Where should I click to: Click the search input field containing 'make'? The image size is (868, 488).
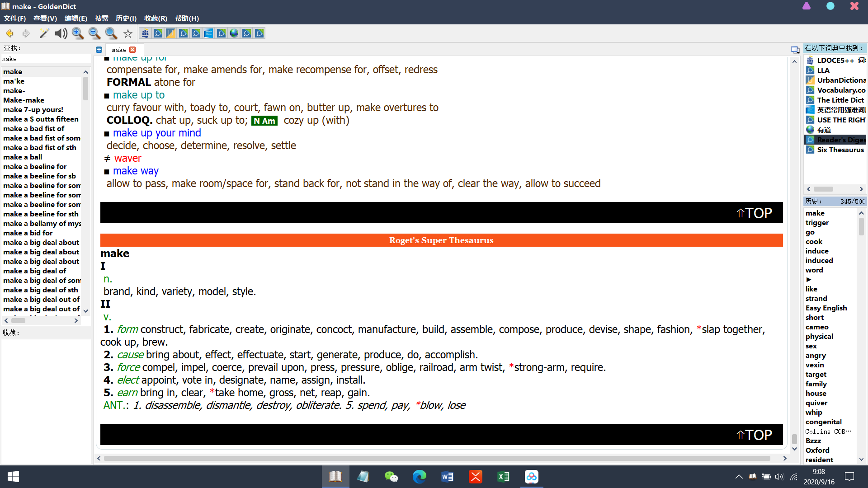point(46,59)
